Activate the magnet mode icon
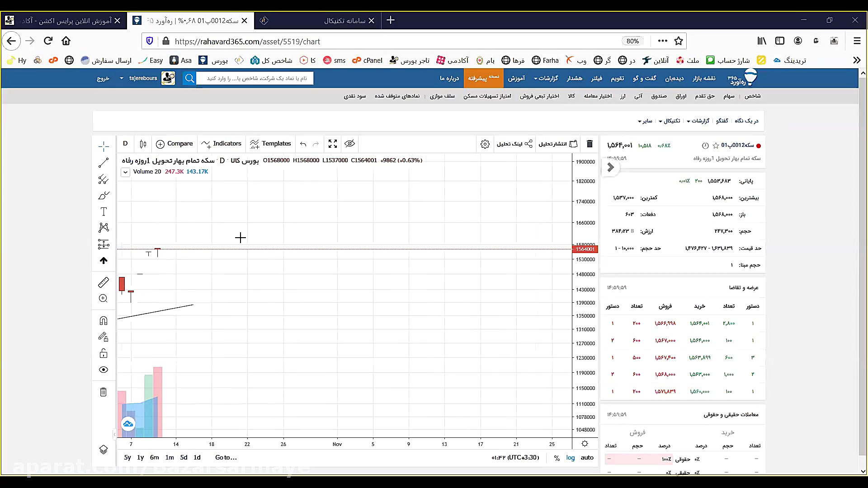This screenshot has height=488, width=868. (104, 321)
